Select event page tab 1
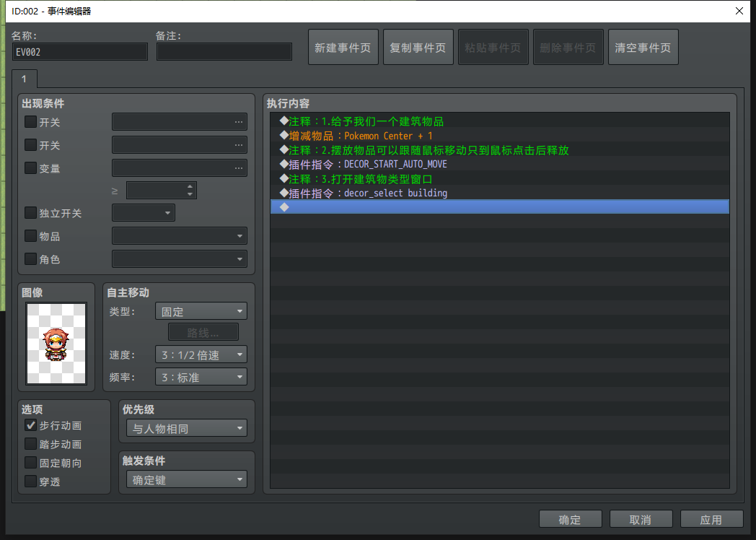Screen dimensions: 756x540 point(24,79)
